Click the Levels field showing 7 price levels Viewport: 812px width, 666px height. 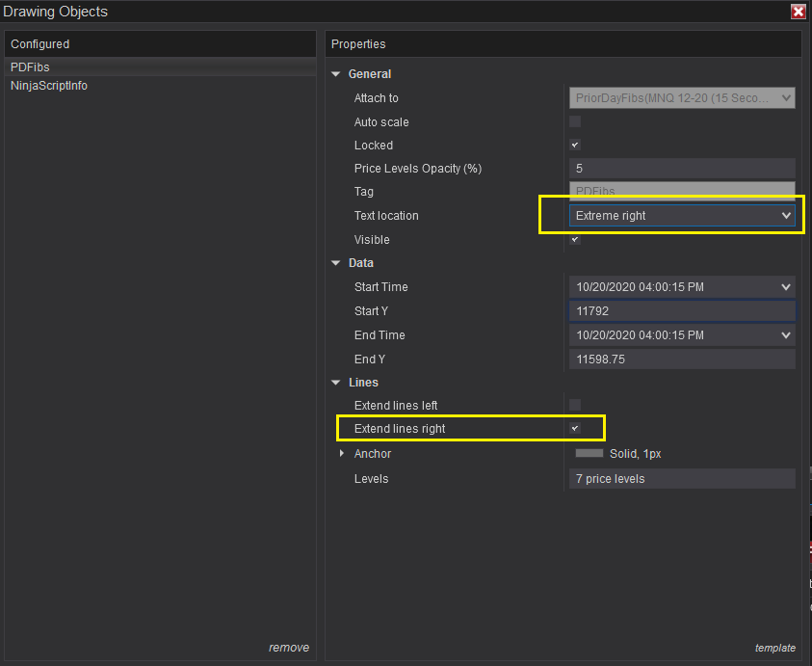click(681, 479)
